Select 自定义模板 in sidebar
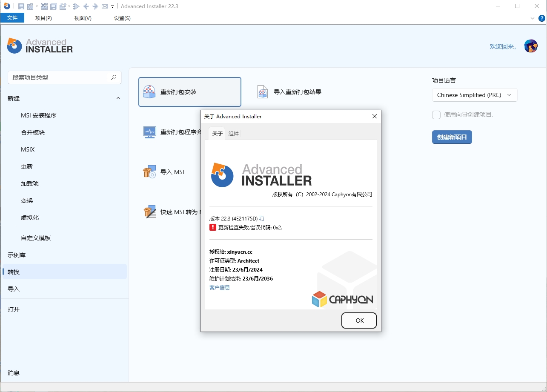The image size is (547, 392). point(36,238)
